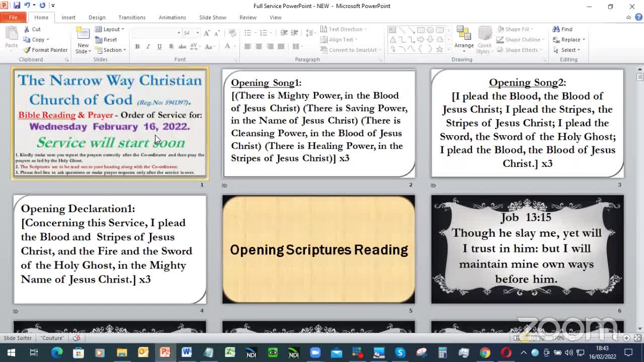
Task: Open the Find dialog
Action: [562, 29]
